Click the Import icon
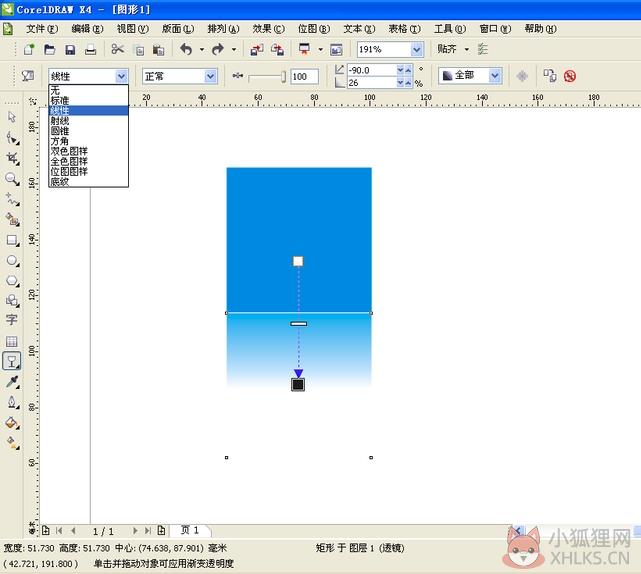 (257, 49)
